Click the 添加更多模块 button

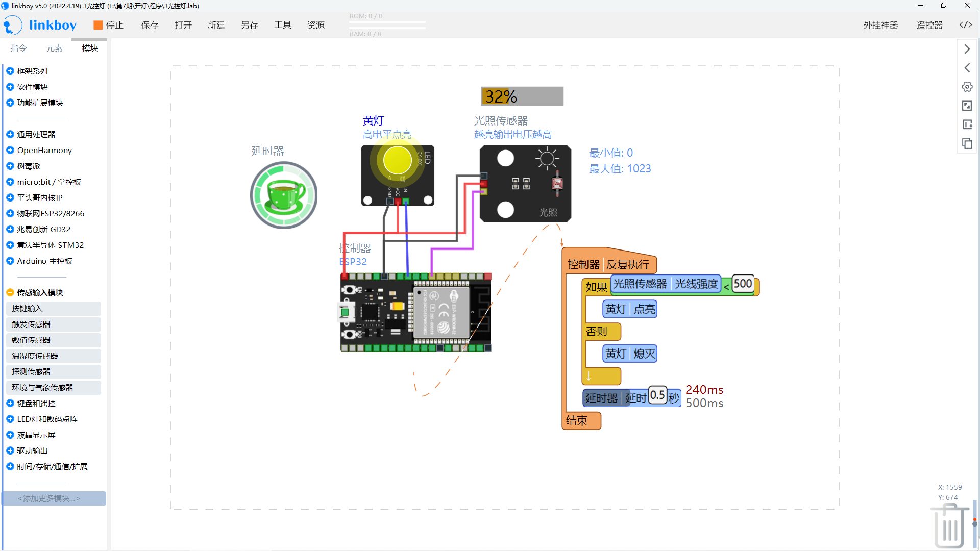54,498
